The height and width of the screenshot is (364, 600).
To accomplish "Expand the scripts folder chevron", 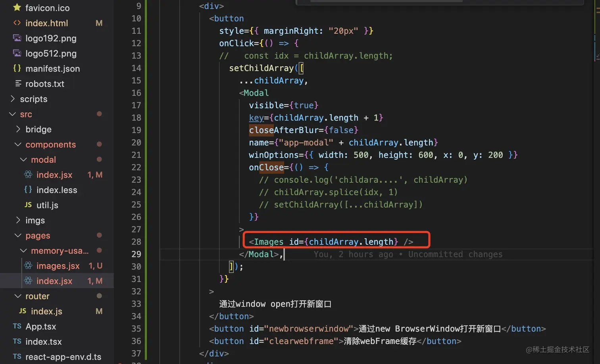I will 12,99.
